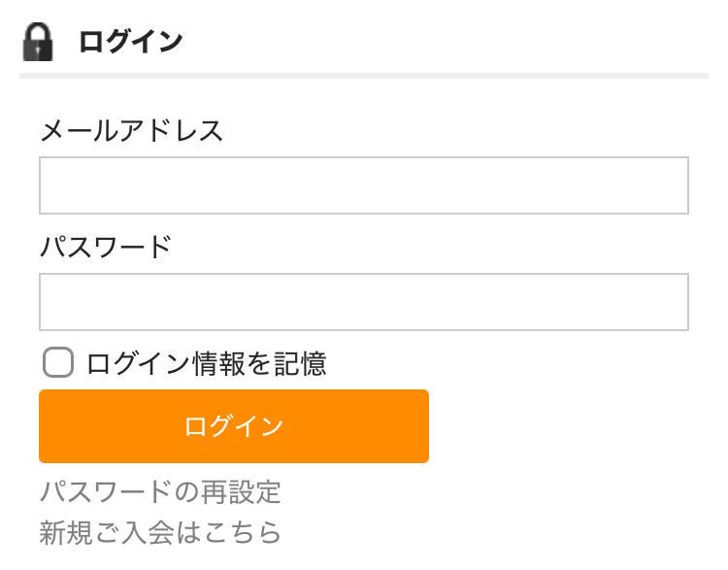This screenshot has height=570, width=728.
Task: Tick the remember login info box
Action: click(58, 363)
